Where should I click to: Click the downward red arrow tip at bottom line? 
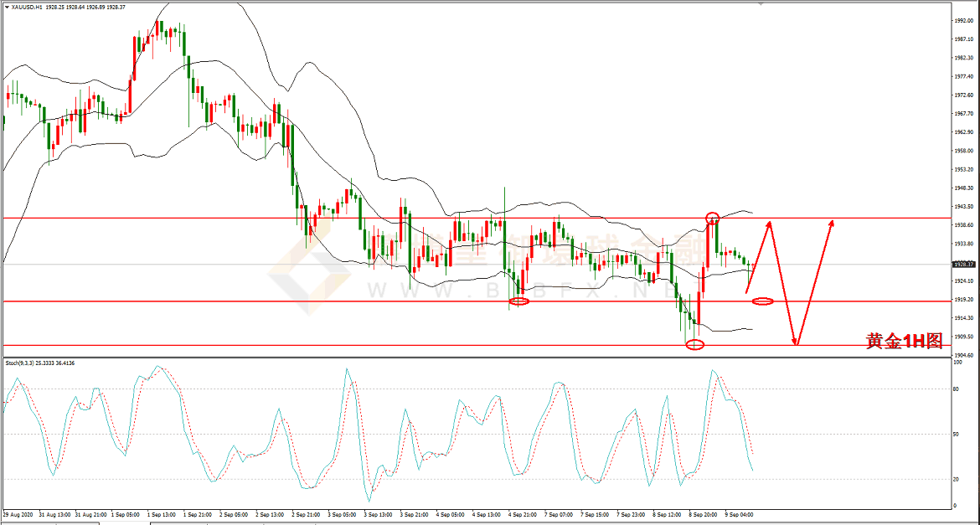[797, 342]
